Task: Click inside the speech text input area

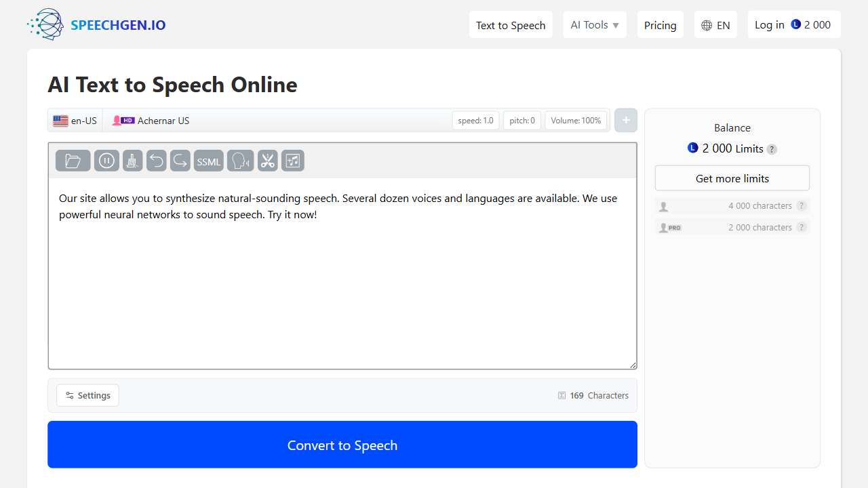Action: pyautogui.click(x=342, y=271)
